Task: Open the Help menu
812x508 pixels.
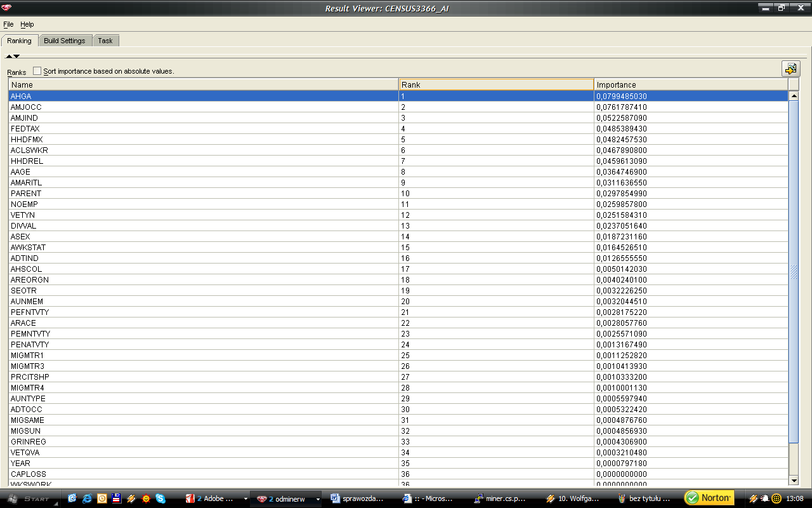Action: [27, 24]
